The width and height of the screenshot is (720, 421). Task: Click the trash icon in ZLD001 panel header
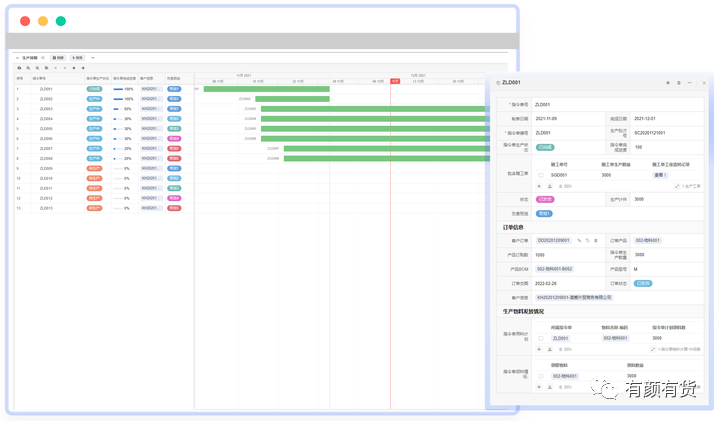coord(679,83)
